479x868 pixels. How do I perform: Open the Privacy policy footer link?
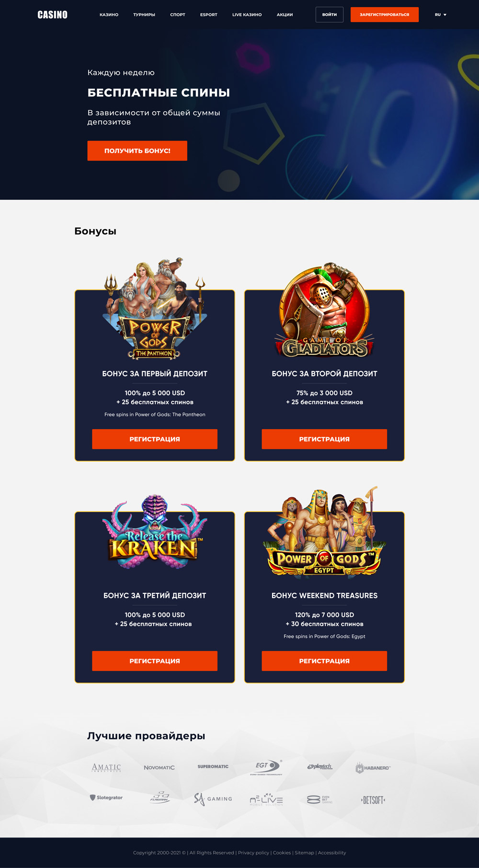pyautogui.click(x=253, y=853)
